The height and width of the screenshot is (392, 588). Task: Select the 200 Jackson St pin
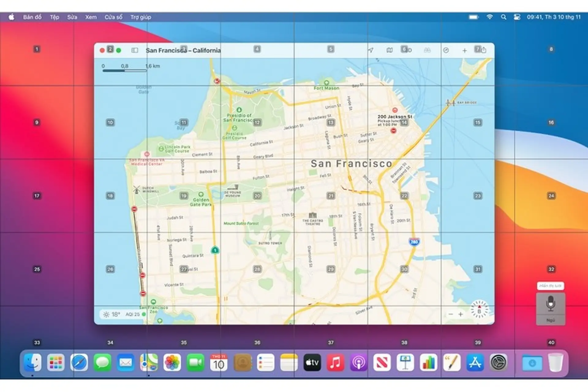(x=395, y=110)
